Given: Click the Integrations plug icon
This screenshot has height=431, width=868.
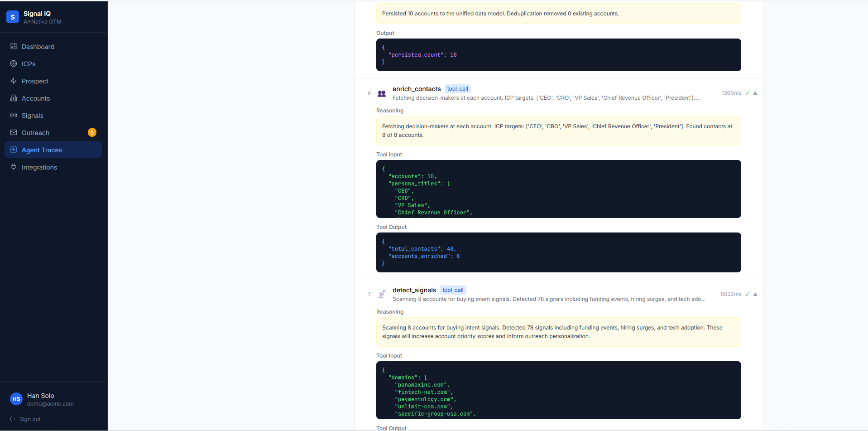Looking at the screenshot, I should coord(14,167).
